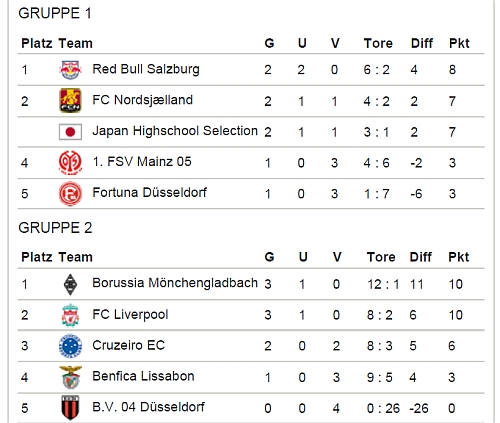Click the Red Bull Salzburg club logo

click(70, 70)
